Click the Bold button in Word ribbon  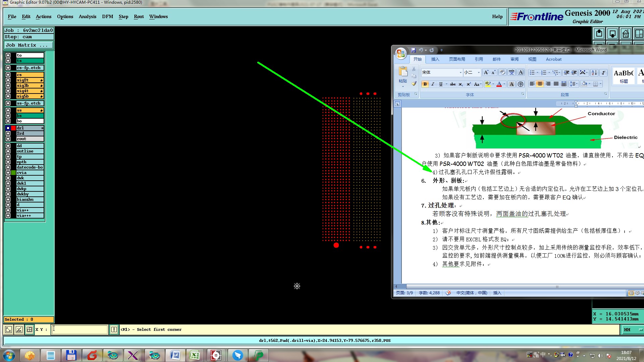425,84
